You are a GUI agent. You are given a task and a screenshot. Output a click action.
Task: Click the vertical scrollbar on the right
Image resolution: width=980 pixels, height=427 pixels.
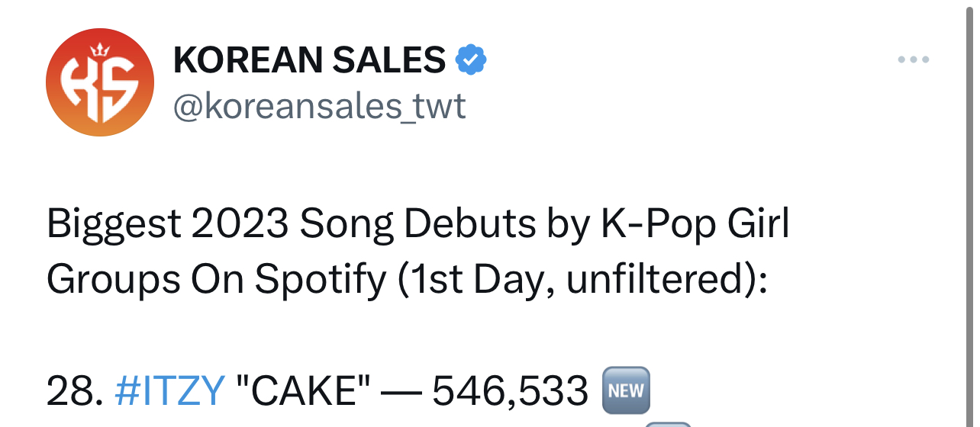(970, 213)
